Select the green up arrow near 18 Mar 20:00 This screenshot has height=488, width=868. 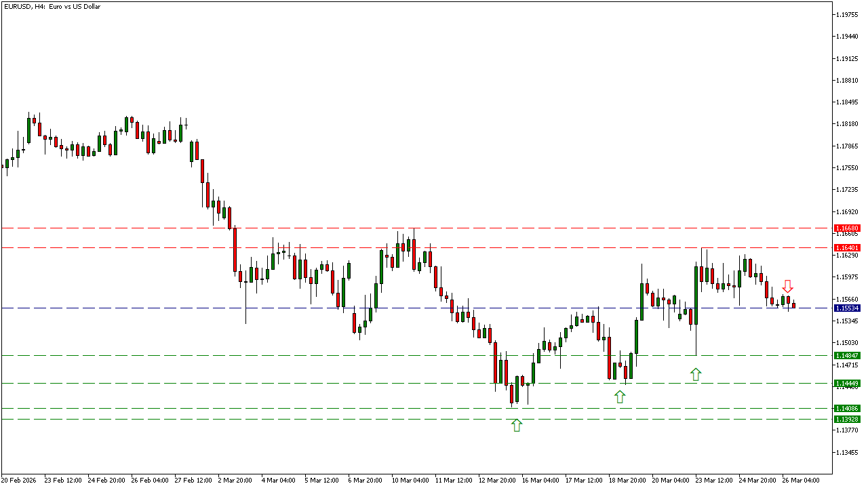tap(619, 396)
